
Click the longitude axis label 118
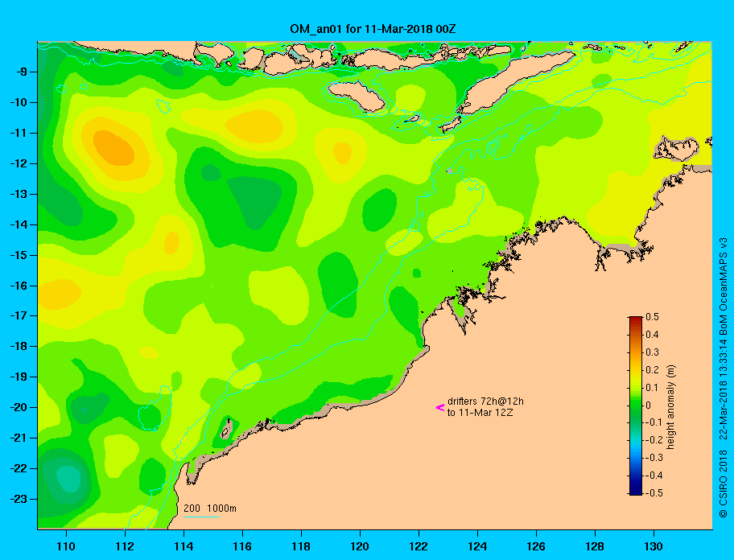click(301, 546)
